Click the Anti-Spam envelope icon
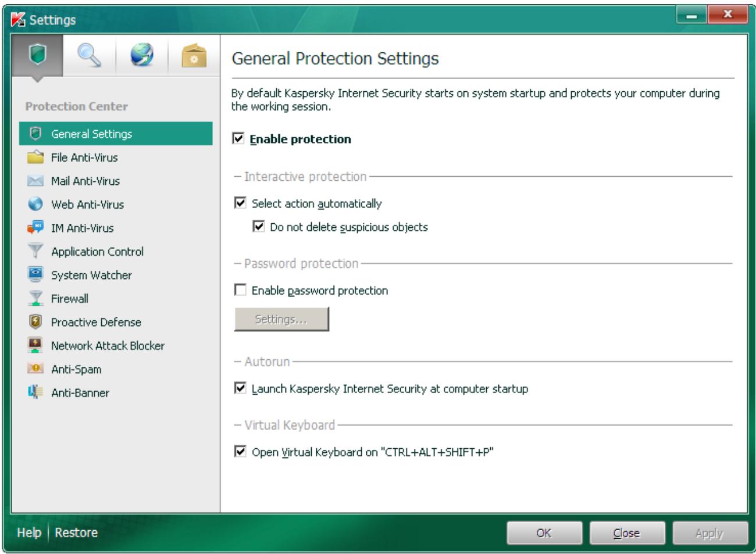This screenshot has height=554, width=756. pos(35,369)
